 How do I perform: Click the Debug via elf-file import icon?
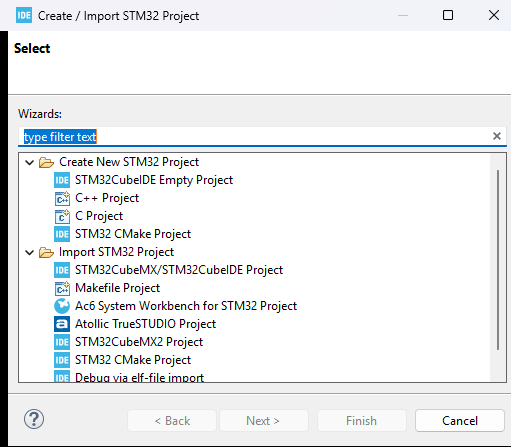pos(62,376)
